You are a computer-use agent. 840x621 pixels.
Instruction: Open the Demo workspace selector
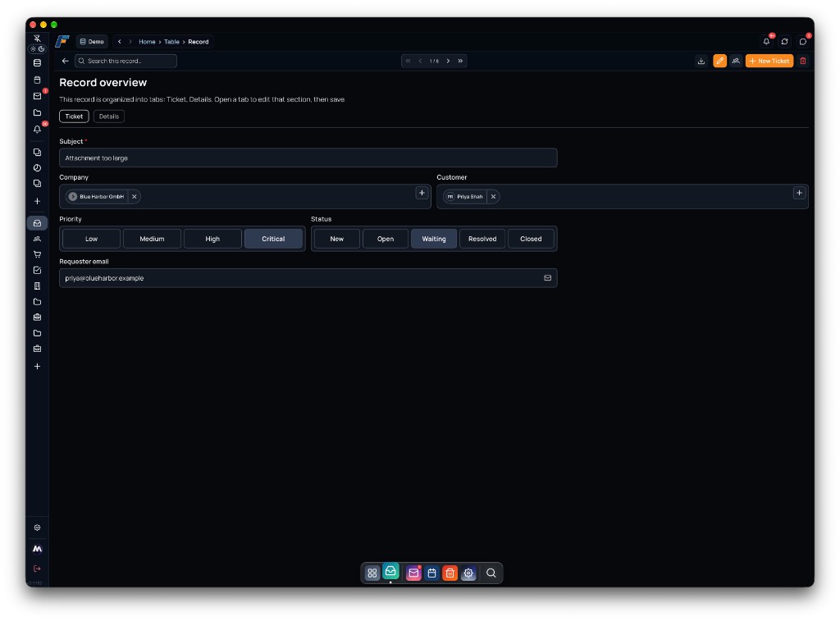point(92,41)
